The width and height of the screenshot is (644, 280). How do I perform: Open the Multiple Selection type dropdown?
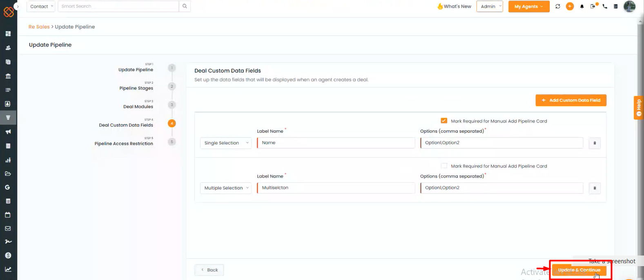(x=226, y=188)
